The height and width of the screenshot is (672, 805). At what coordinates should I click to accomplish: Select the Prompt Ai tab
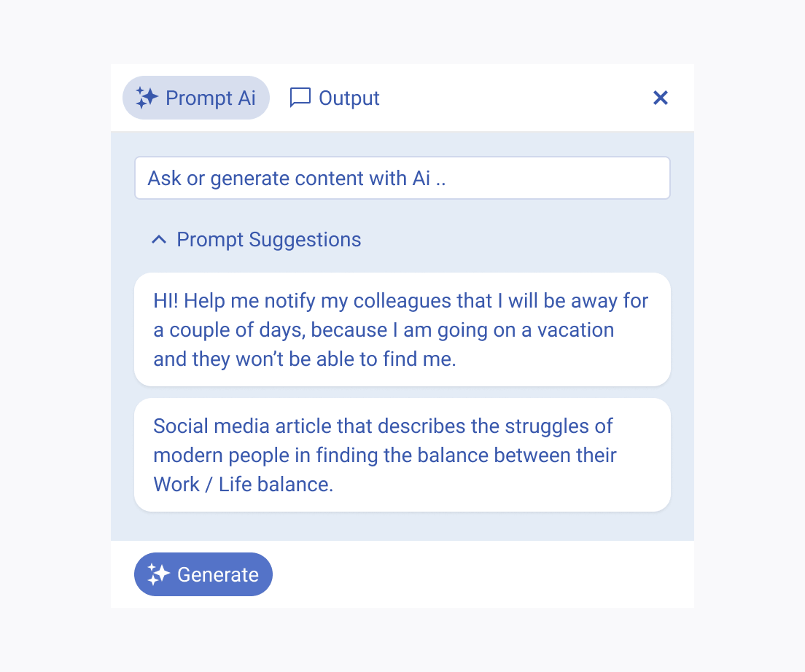click(x=195, y=97)
